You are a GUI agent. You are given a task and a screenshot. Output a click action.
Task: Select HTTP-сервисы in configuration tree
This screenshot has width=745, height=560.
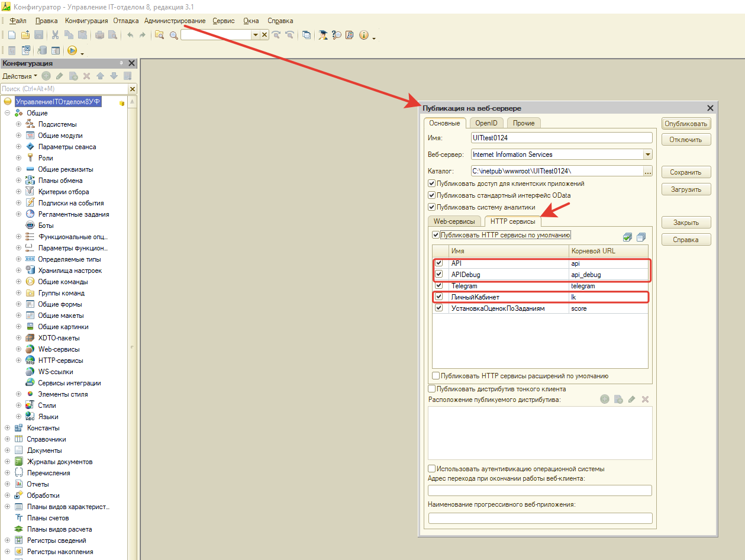60,361
